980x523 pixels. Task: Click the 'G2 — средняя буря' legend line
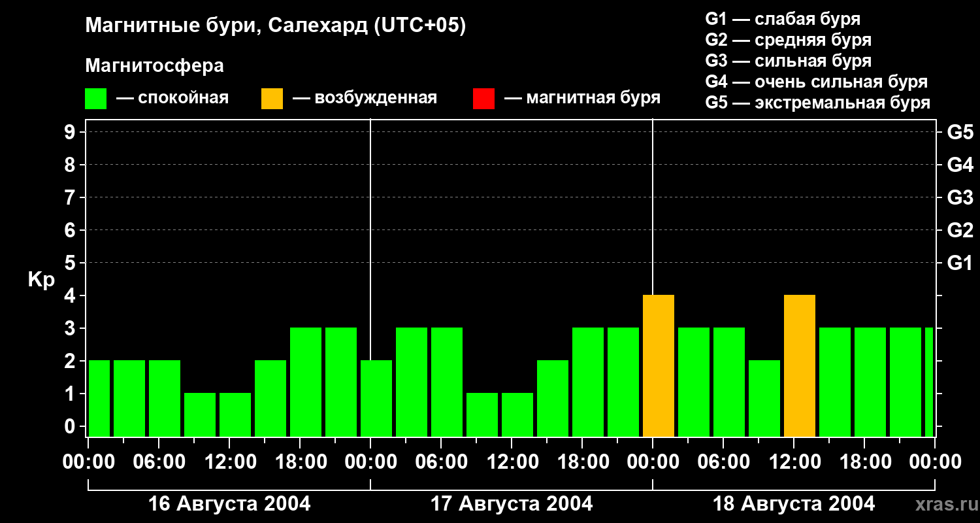pos(789,40)
